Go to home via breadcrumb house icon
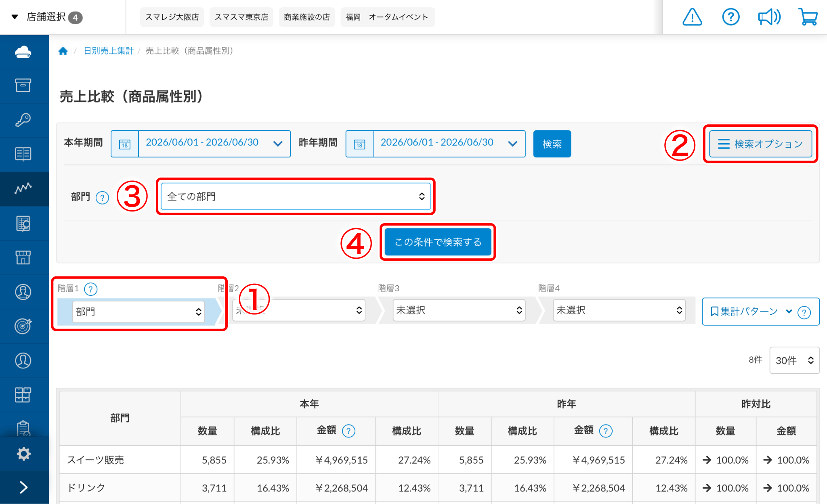The image size is (827, 504). (x=63, y=51)
